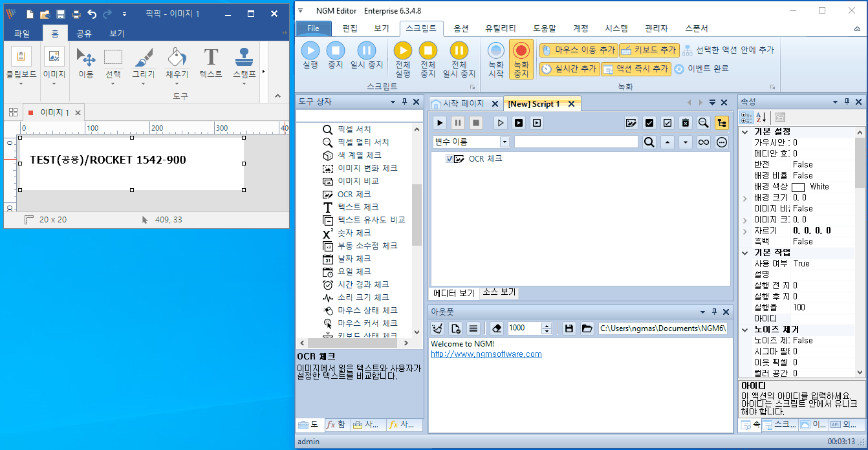This screenshot has height=450, width=868.
Task: Click 마우스 이동 추가 button
Action: click(578, 50)
